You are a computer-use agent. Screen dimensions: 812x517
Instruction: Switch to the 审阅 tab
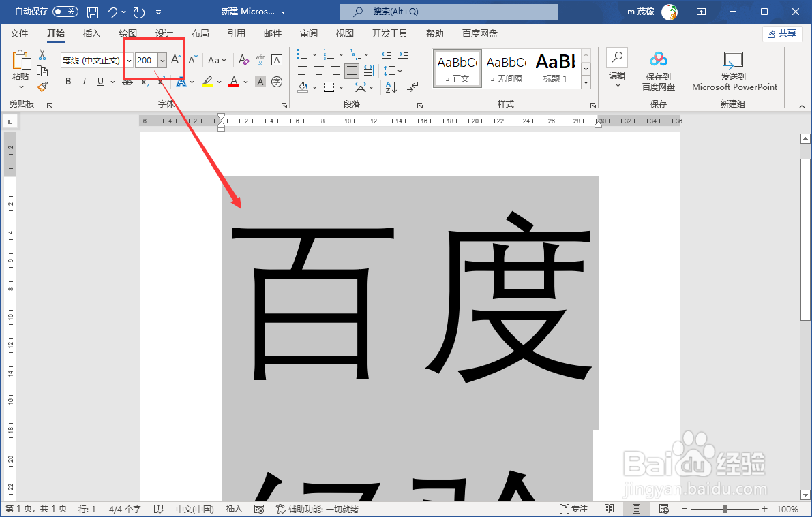pos(309,33)
